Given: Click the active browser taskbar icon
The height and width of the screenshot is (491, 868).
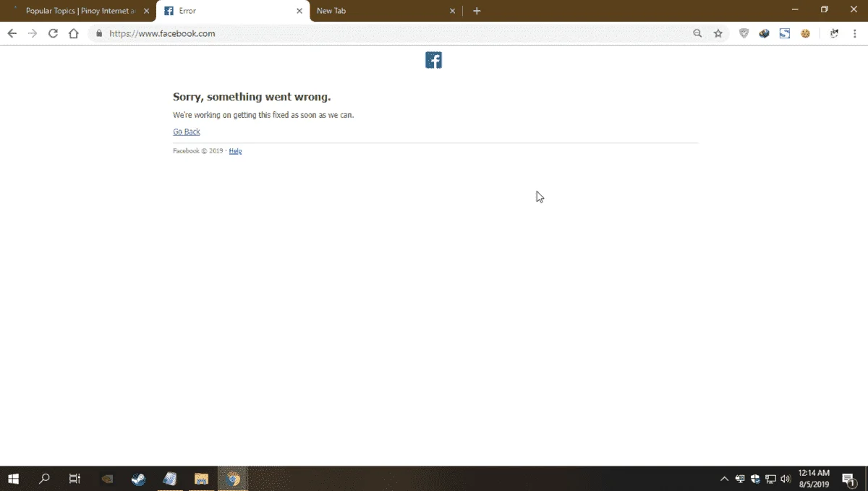Looking at the screenshot, I should click(233, 478).
